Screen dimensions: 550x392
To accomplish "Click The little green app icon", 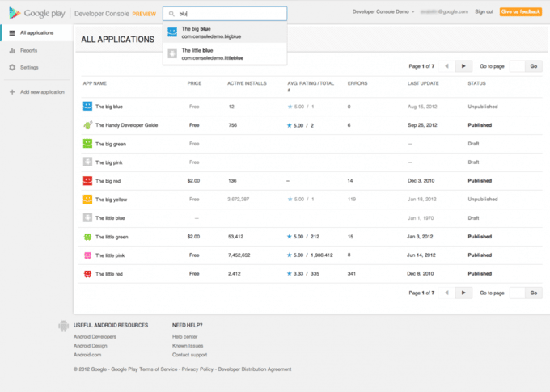I will pos(87,237).
